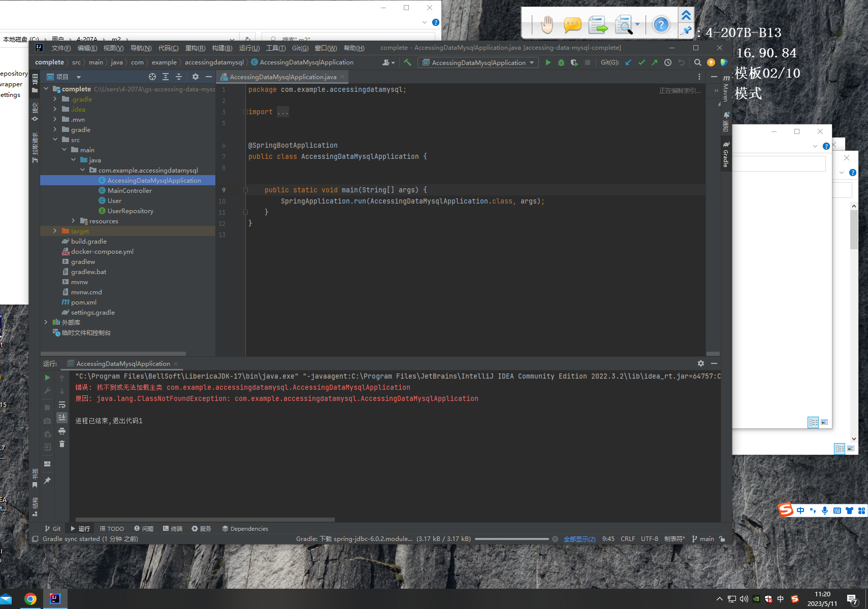Click the green Run button in toolbar

[x=548, y=62]
